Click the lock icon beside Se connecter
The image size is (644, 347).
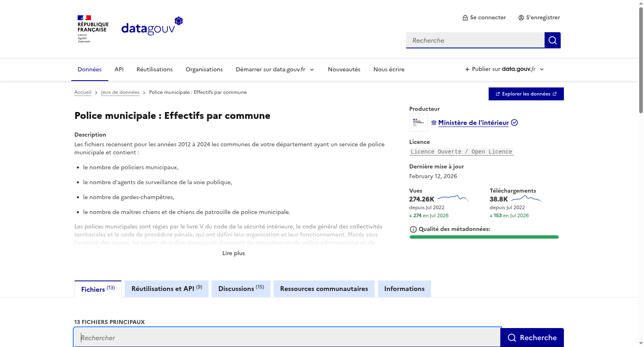(x=465, y=18)
